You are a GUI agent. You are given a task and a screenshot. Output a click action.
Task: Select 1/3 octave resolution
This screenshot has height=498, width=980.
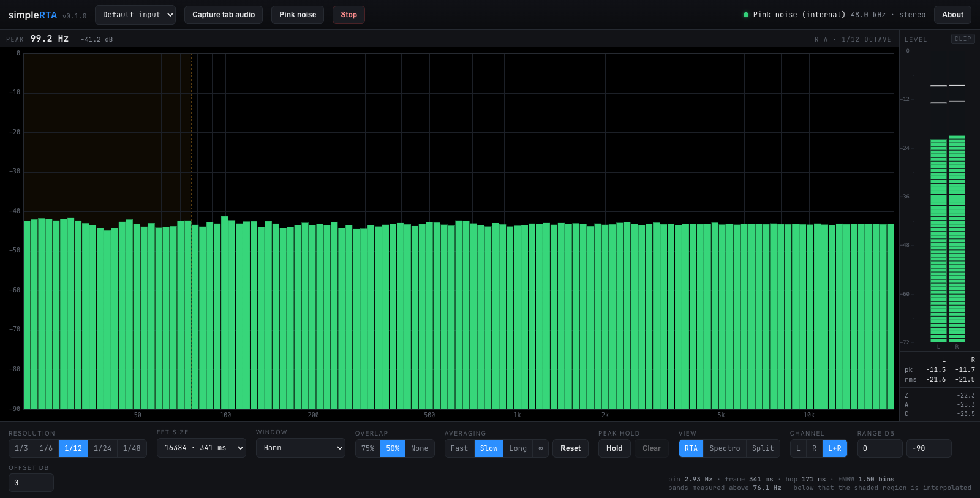click(x=21, y=448)
